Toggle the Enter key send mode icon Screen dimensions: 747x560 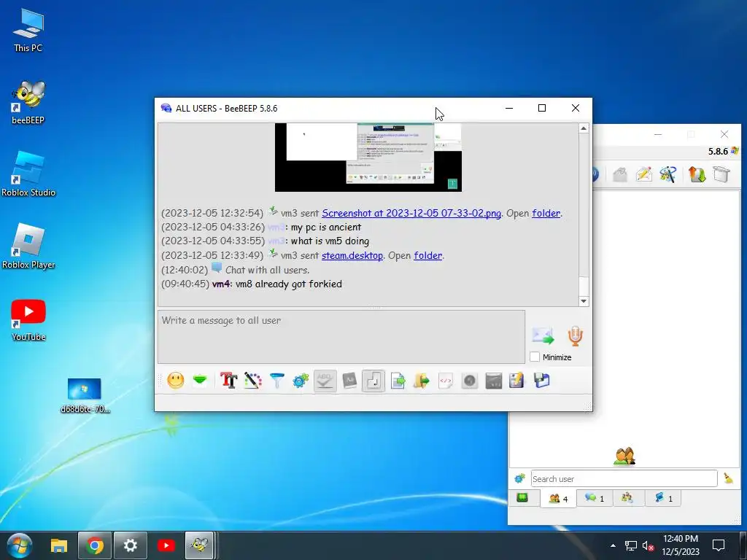pyautogui.click(x=373, y=381)
